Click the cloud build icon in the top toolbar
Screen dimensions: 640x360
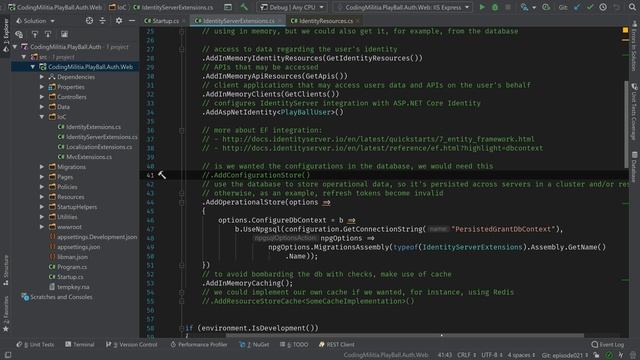point(546,7)
